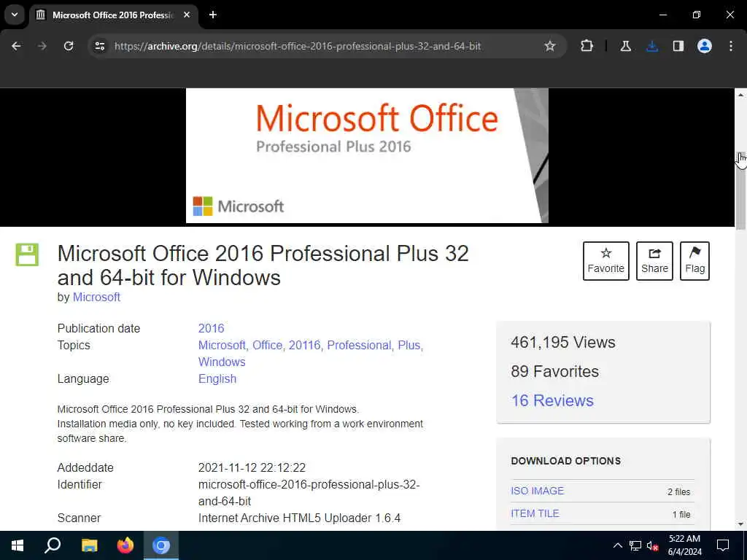Open the English language link
747x560 pixels.
coord(217,379)
